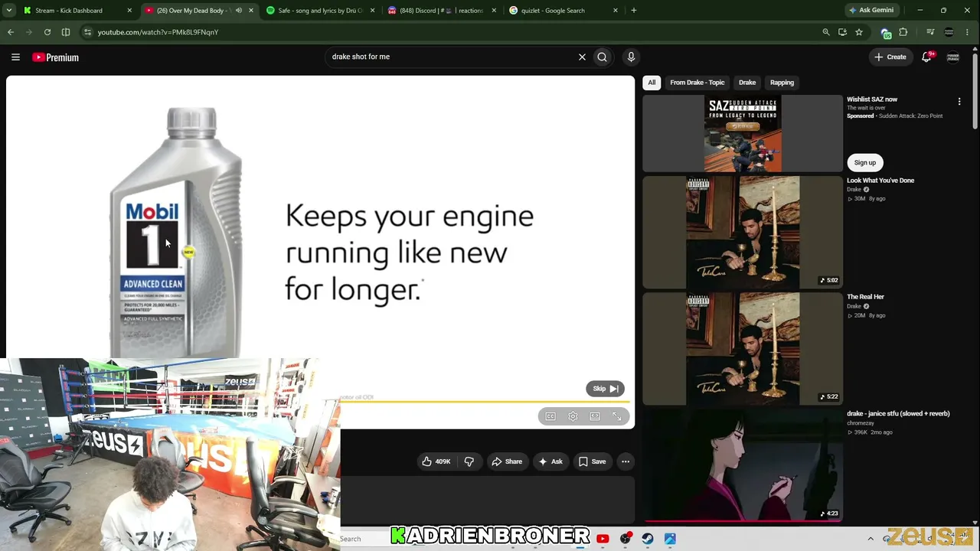Screen dimensions: 980x551
Task: Click the Ask Gemini button
Action: click(x=871, y=11)
